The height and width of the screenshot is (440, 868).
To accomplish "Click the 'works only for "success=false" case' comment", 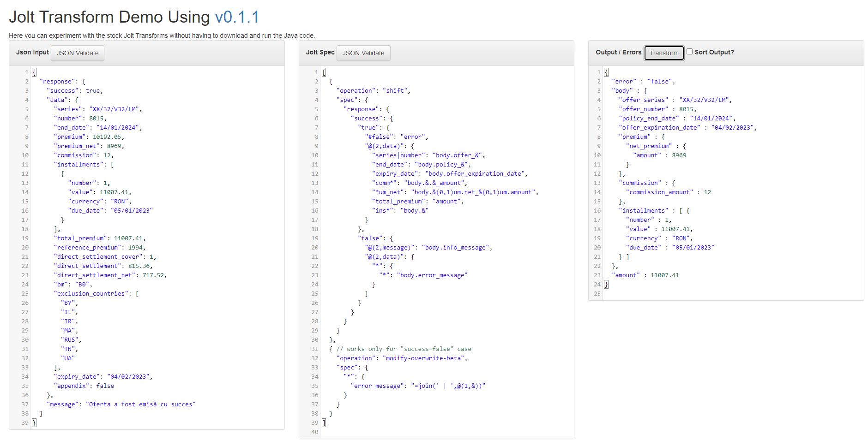I will (404, 349).
